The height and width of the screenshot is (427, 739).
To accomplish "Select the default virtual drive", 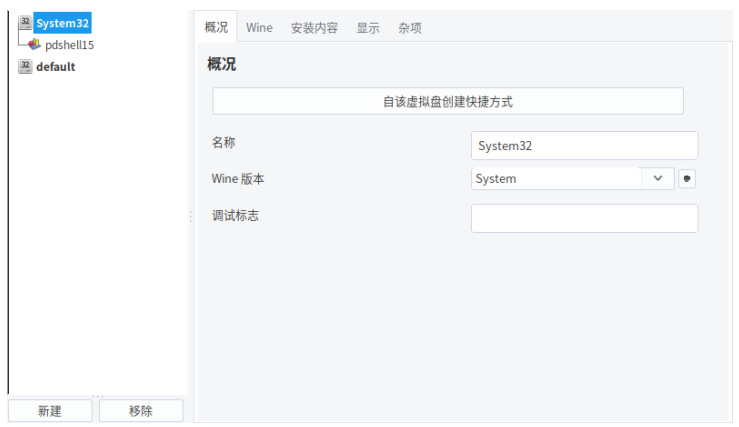I will 56,66.
